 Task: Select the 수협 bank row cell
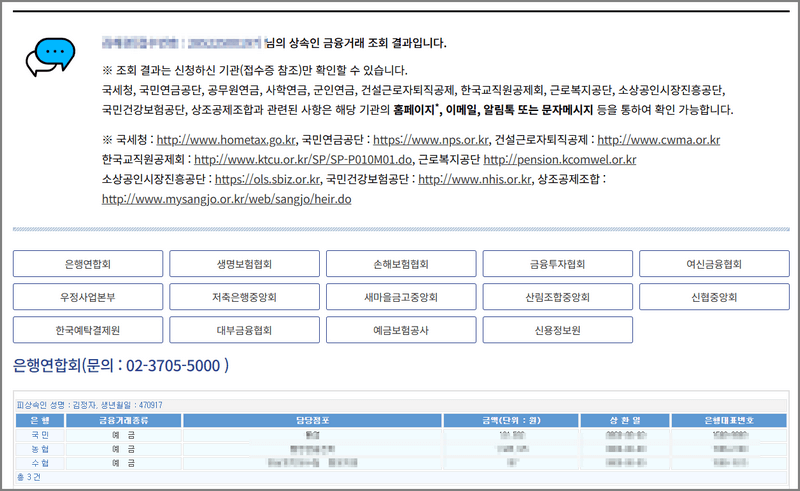point(40,463)
